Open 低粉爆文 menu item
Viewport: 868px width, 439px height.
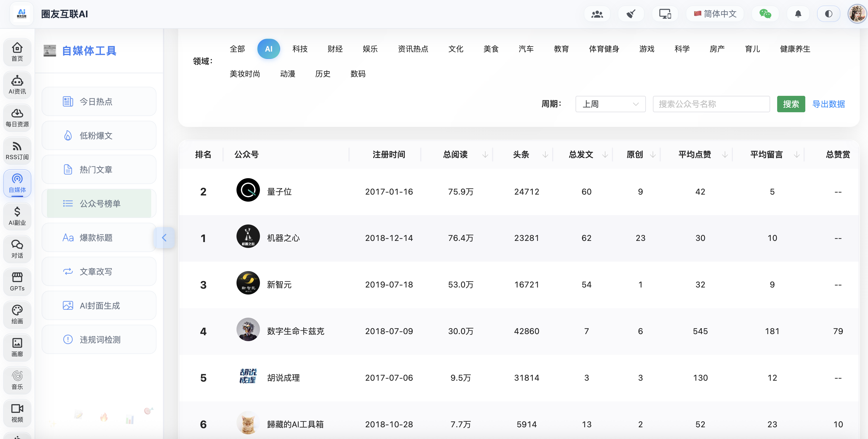click(x=99, y=135)
